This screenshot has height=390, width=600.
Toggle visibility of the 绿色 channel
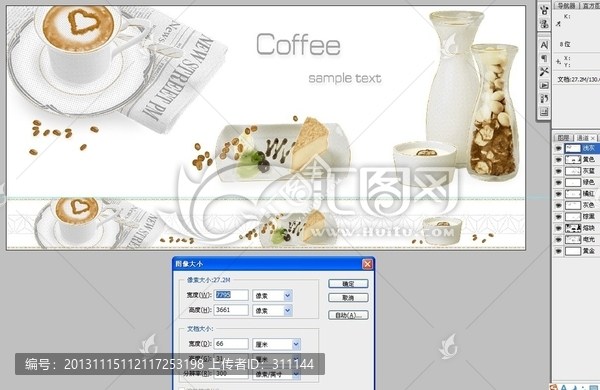coord(558,182)
